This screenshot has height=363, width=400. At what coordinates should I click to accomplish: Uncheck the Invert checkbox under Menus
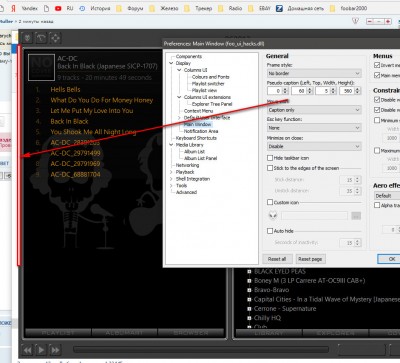(377, 65)
